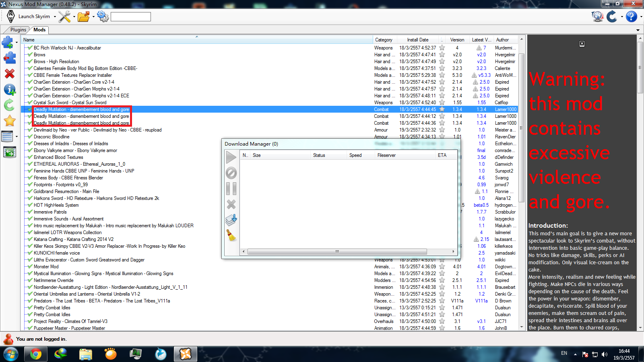Click the open folder toolbar icon
The image size is (644, 362).
click(84, 16)
